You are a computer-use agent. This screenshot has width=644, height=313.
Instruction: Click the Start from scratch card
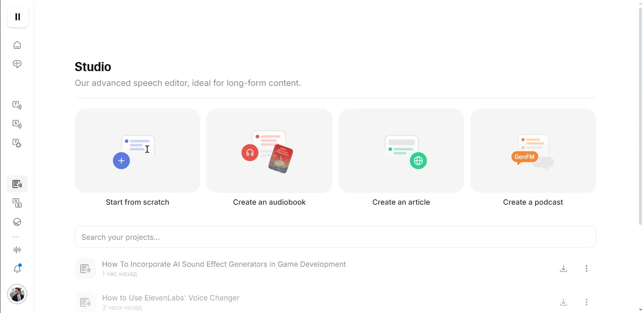coord(138,151)
